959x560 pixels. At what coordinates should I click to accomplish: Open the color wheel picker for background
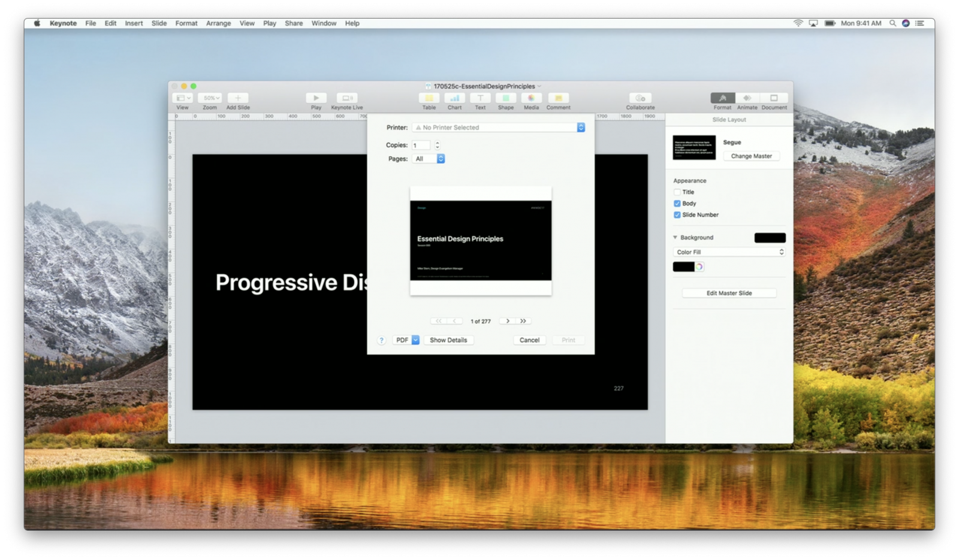(699, 267)
